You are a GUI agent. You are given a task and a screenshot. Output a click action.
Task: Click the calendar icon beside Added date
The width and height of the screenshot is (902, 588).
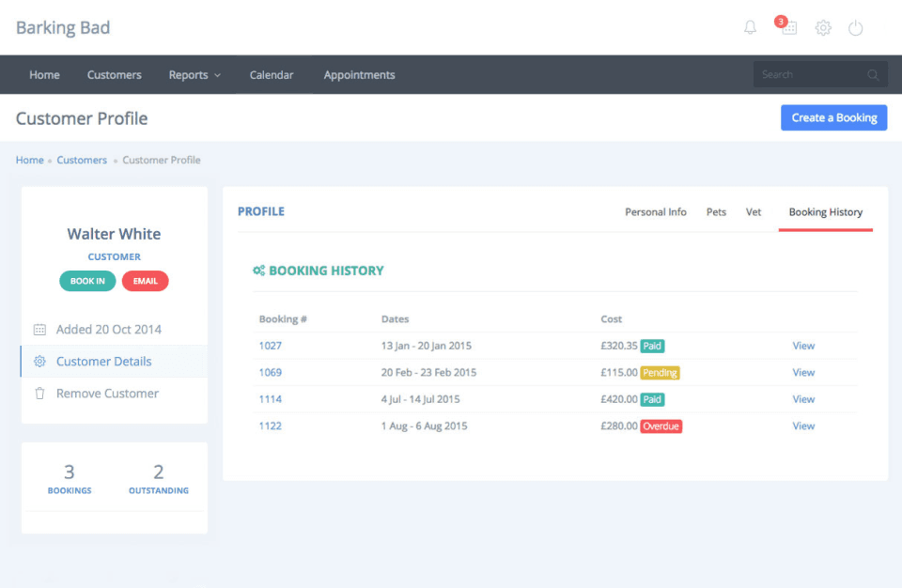pyautogui.click(x=39, y=330)
